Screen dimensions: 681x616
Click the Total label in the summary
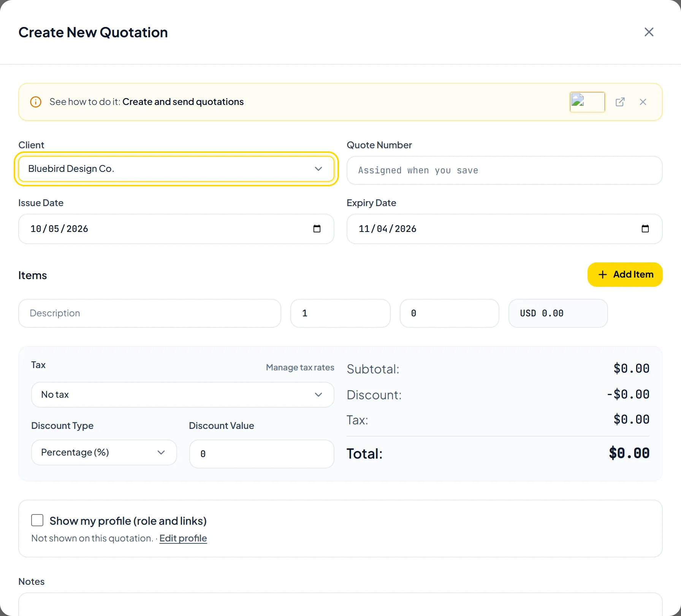pos(364,454)
